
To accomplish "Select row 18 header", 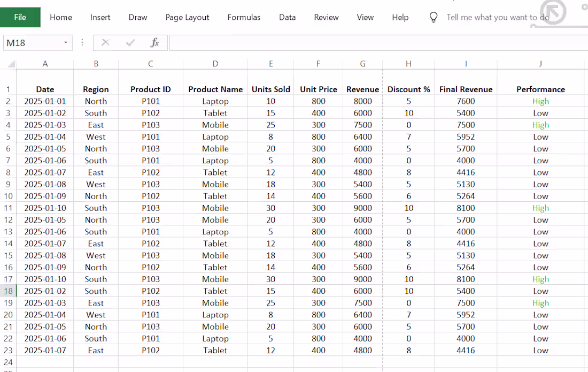I will (8, 291).
